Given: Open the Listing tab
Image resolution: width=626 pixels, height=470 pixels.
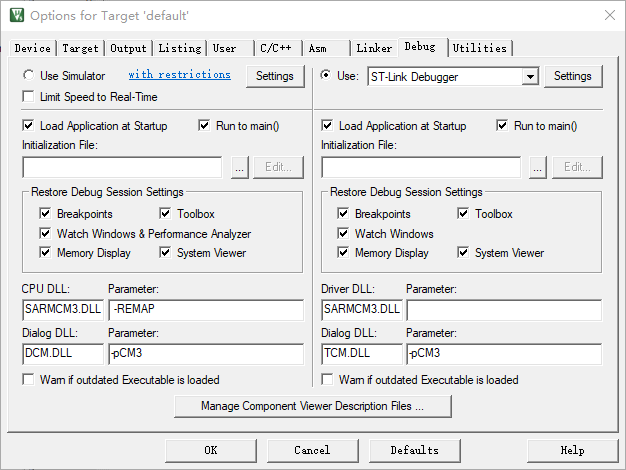Looking at the screenshot, I should [x=180, y=48].
